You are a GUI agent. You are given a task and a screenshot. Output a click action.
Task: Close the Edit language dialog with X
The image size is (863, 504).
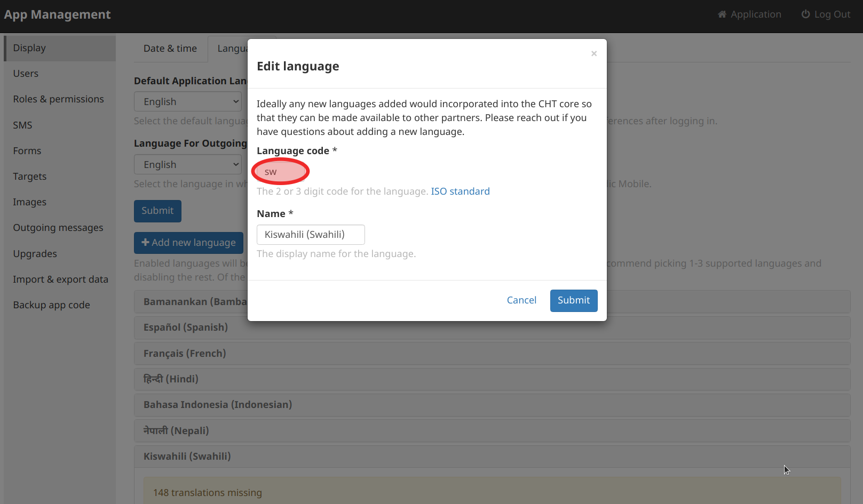pyautogui.click(x=593, y=53)
